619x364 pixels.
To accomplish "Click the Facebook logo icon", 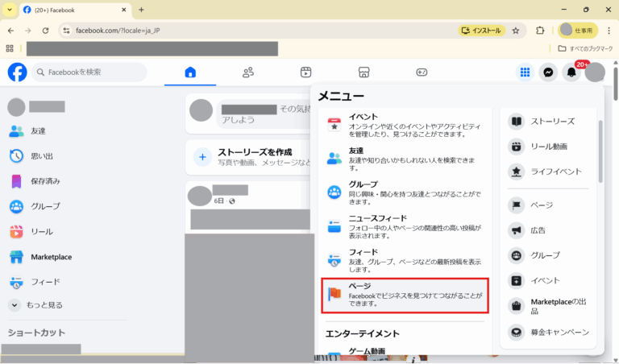I will tap(18, 72).
